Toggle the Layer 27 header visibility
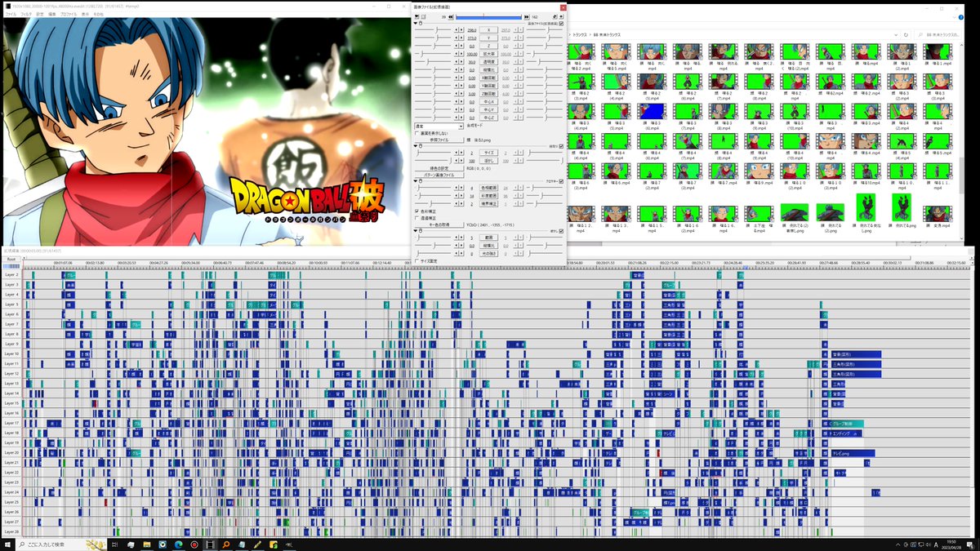 click(12, 522)
